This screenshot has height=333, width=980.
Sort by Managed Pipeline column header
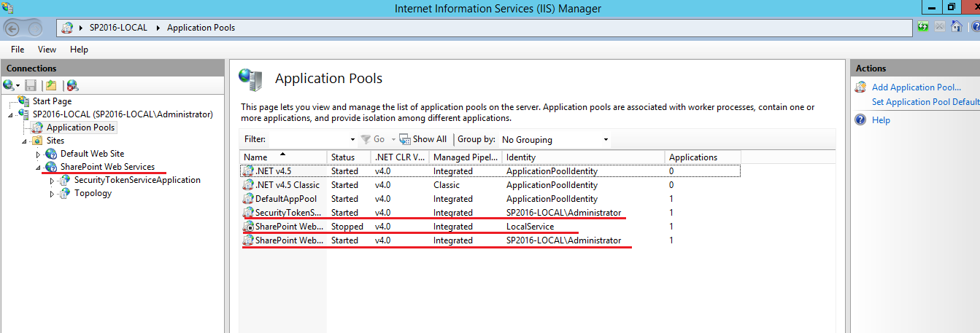point(466,157)
